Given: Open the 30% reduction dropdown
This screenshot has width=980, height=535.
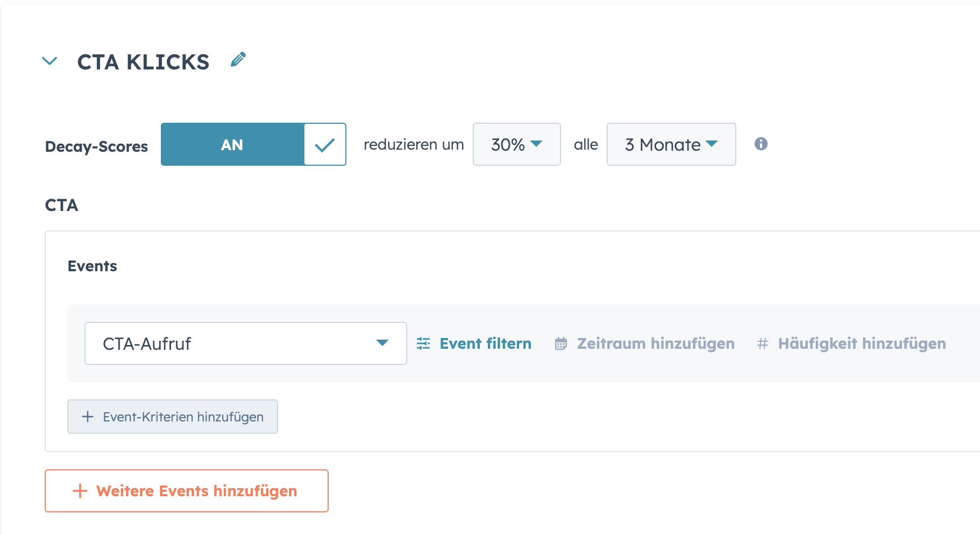Looking at the screenshot, I should tap(516, 144).
